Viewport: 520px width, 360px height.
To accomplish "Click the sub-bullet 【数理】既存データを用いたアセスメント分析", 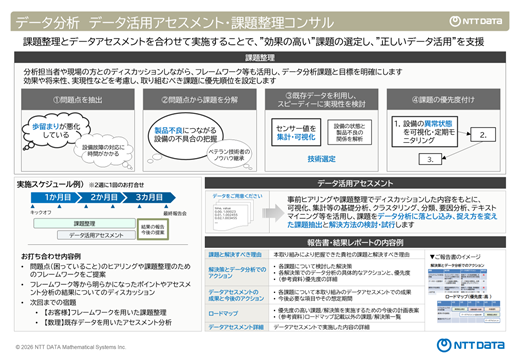I will pyautogui.click(x=107, y=322).
